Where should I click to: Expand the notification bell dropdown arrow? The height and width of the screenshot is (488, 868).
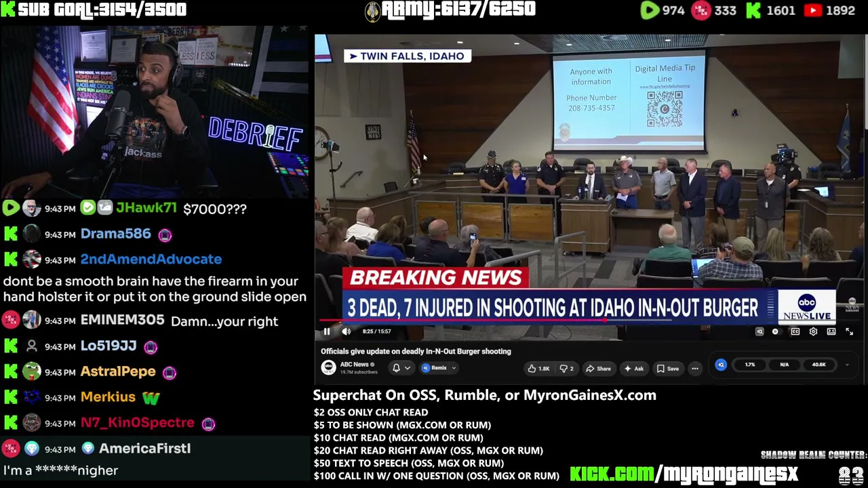tap(408, 368)
